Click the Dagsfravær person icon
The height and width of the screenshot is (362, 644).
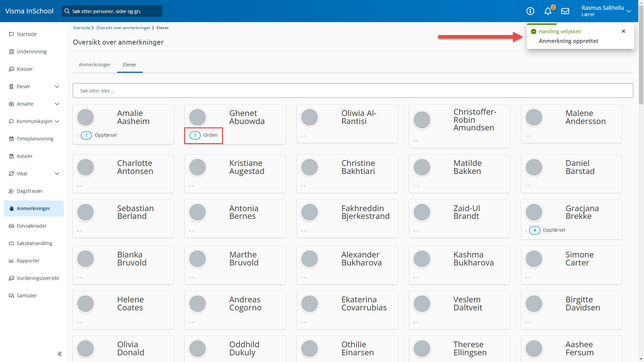(11, 191)
